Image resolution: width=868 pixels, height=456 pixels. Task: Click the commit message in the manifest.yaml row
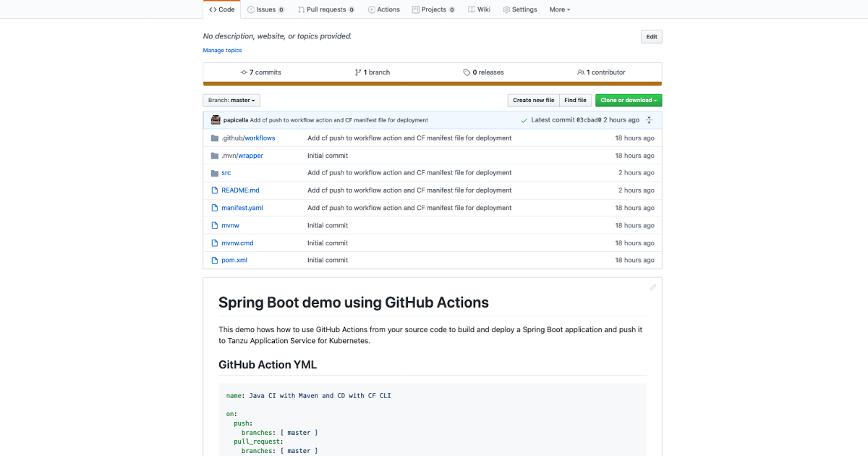409,208
